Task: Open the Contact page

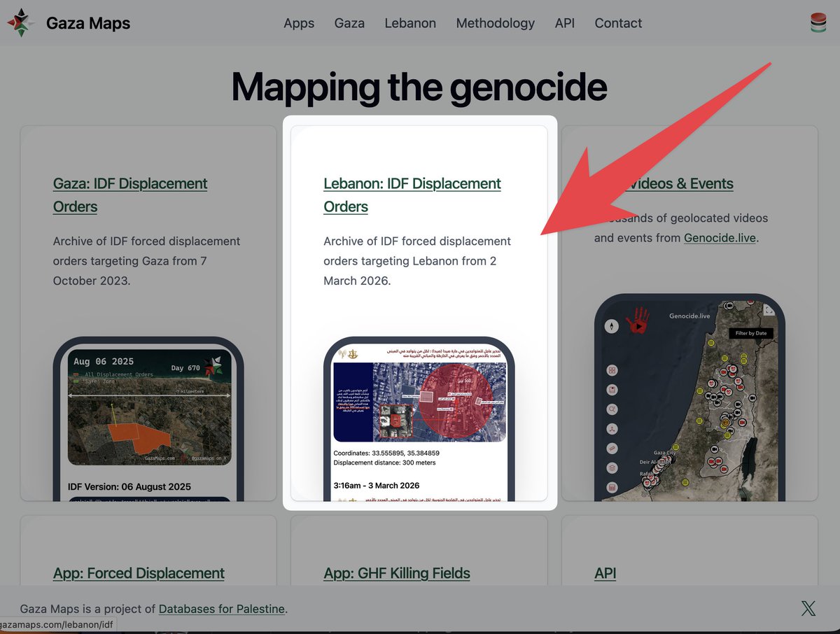Action: (x=618, y=23)
